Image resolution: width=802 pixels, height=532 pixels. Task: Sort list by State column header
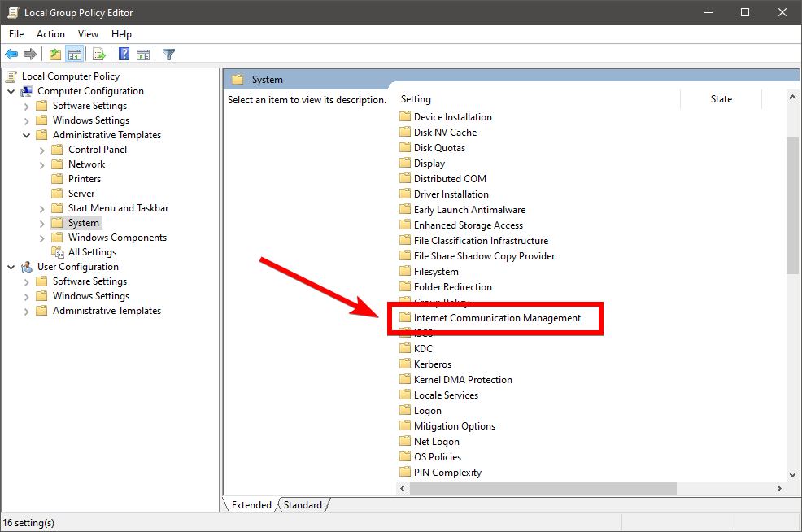tap(721, 99)
